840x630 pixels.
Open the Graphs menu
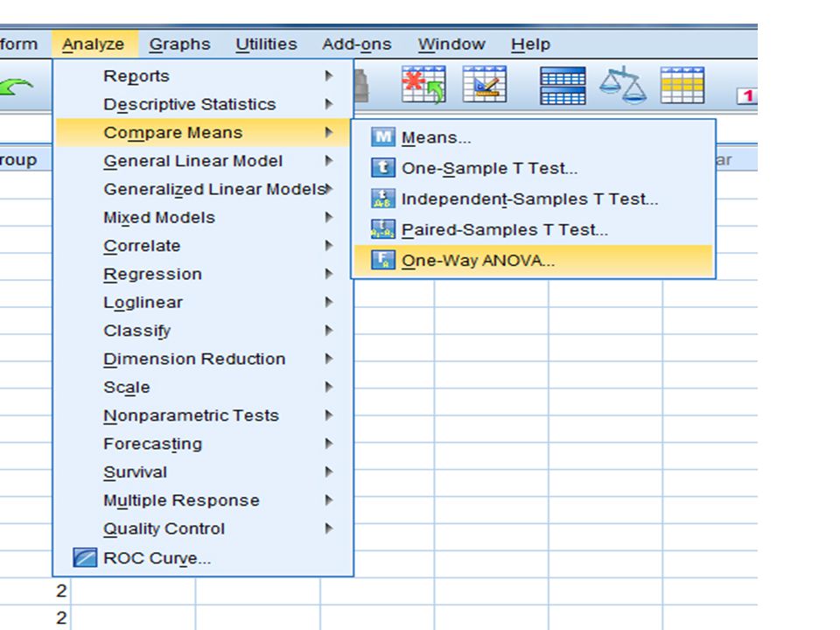[x=179, y=44]
